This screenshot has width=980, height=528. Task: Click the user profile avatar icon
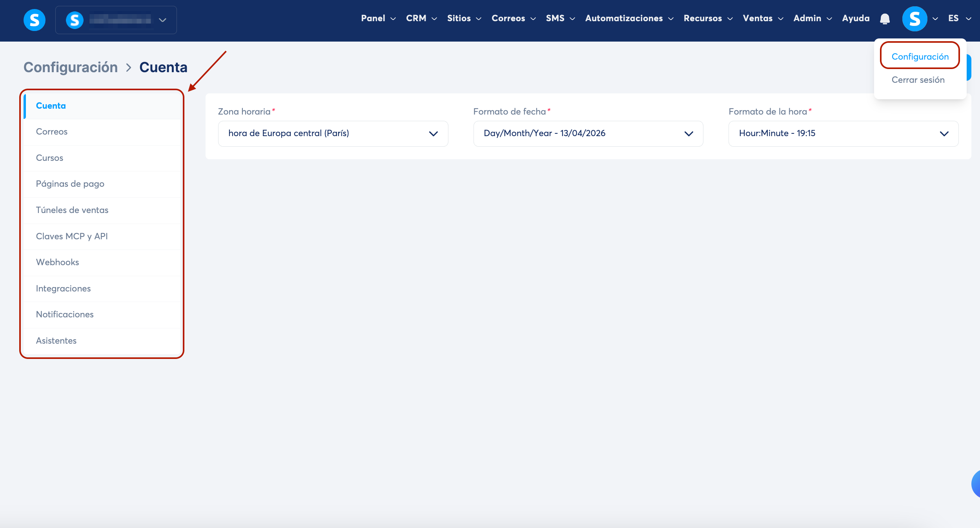pyautogui.click(x=914, y=19)
